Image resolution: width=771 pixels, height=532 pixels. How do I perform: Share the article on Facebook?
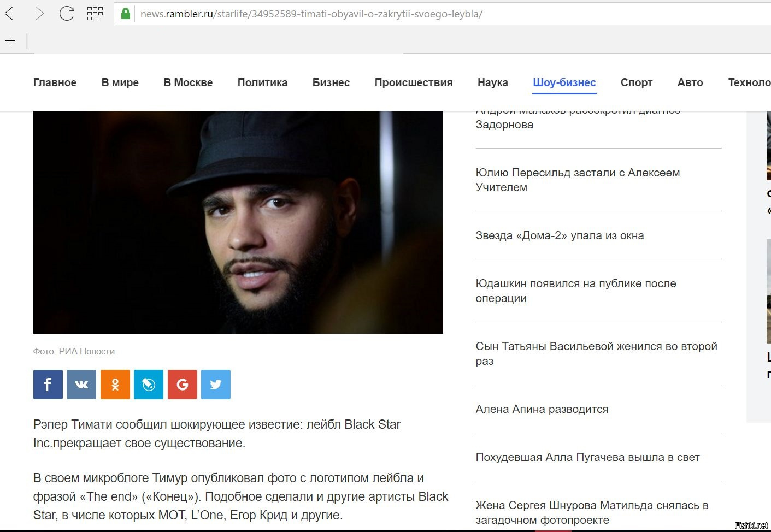(48, 385)
